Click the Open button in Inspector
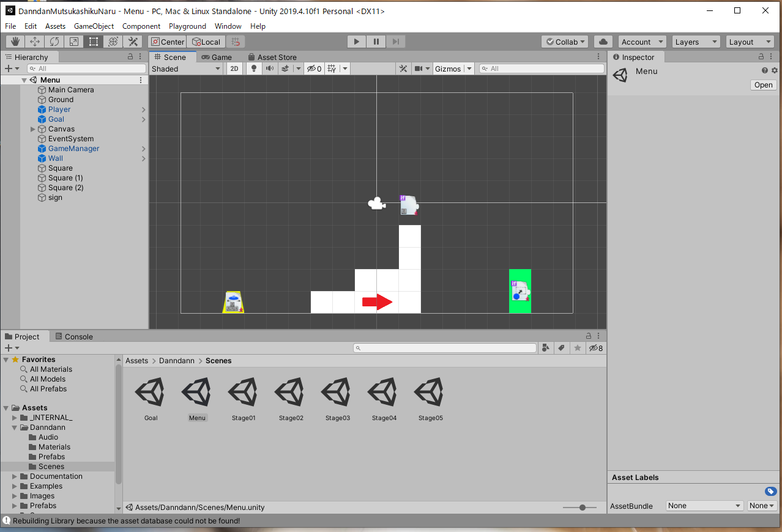 pos(763,85)
